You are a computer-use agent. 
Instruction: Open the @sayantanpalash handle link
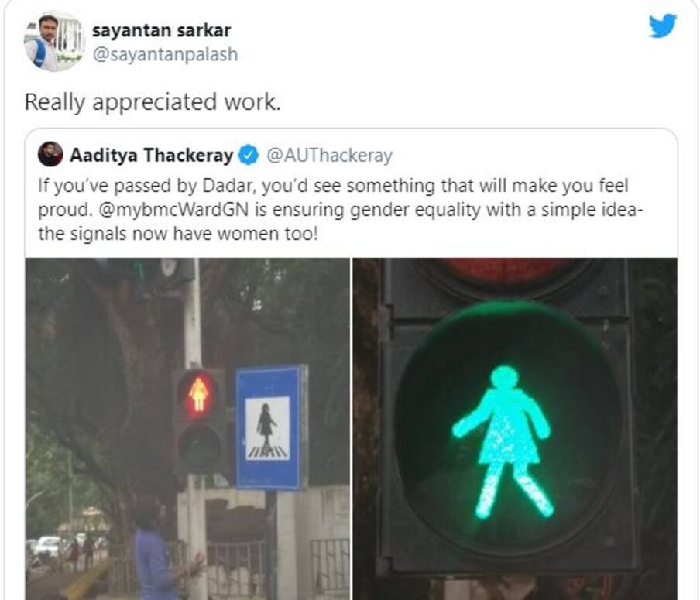pyautogui.click(x=165, y=54)
